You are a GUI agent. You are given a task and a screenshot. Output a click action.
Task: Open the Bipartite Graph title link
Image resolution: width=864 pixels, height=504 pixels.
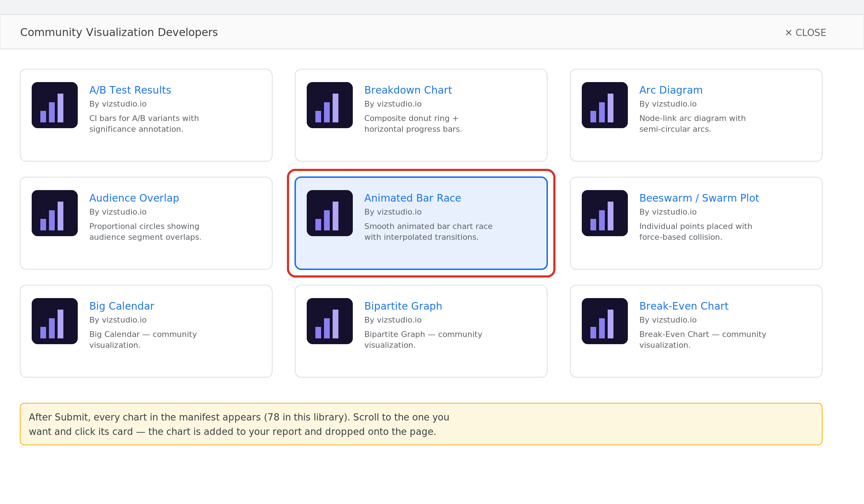pyautogui.click(x=403, y=306)
